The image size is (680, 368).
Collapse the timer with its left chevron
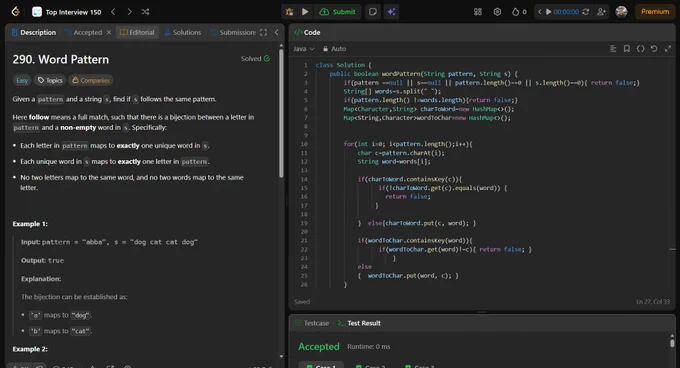[539, 12]
